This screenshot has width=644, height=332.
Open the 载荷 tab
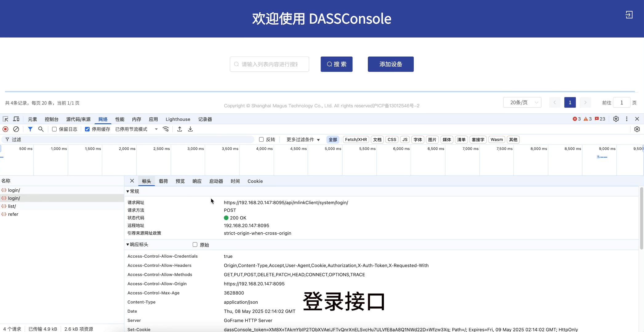163,181
